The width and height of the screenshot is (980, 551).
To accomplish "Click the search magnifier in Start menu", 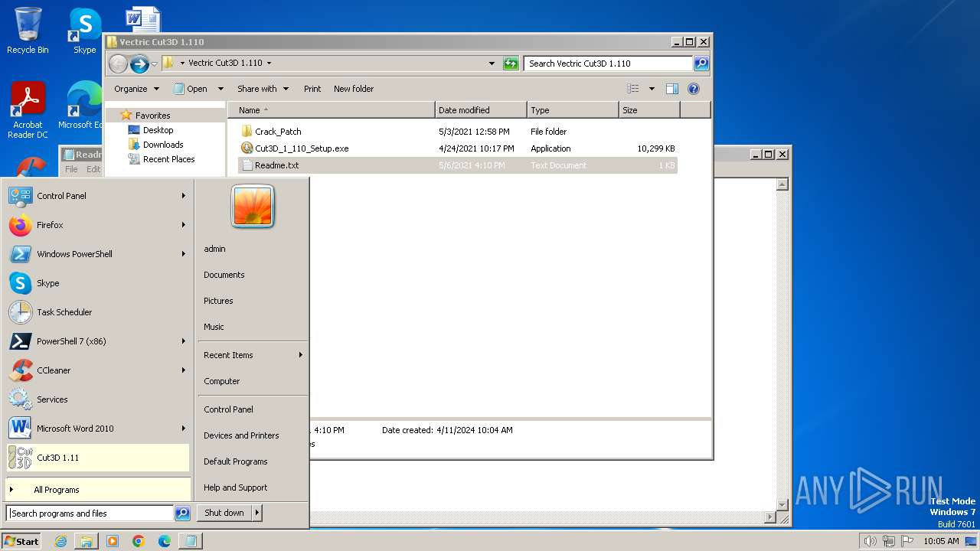I will [182, 514].
